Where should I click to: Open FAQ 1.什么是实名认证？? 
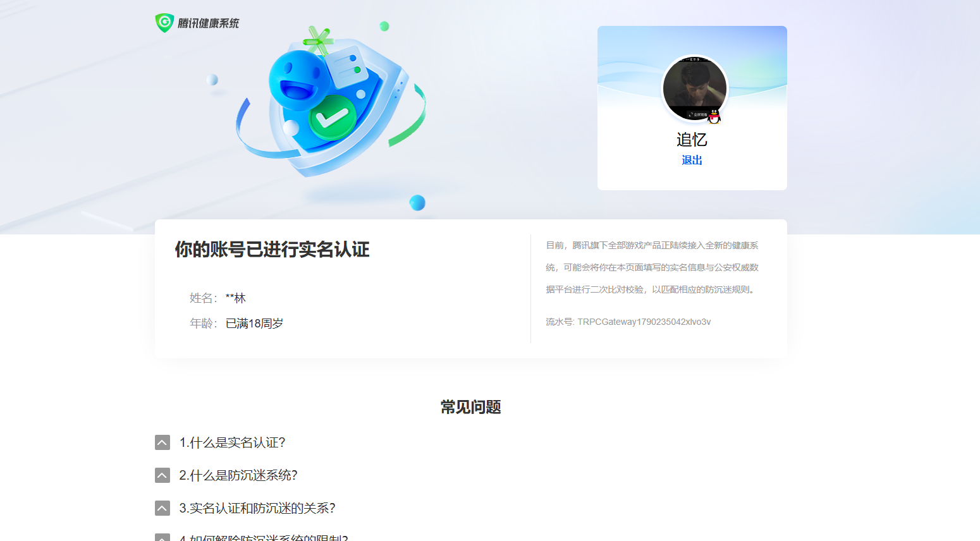232,442
